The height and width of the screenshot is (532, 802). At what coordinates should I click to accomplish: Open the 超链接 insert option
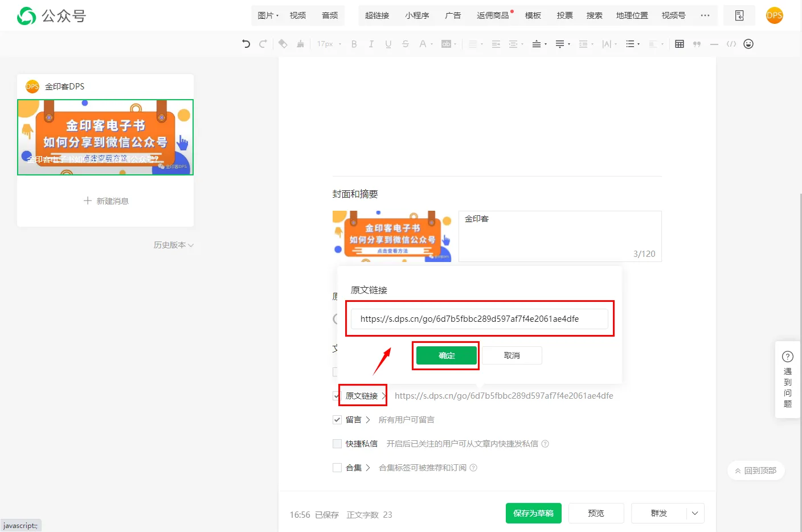click(377, 15)
